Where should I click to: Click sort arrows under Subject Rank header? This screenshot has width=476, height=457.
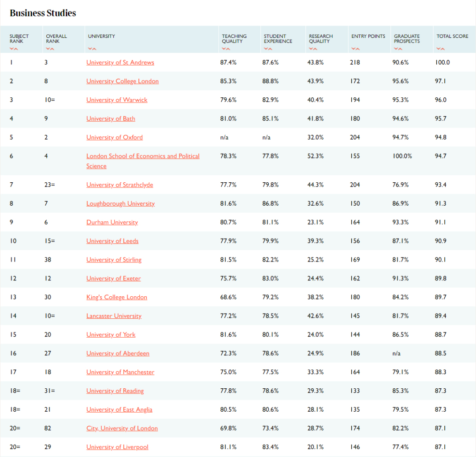[13, 49]
